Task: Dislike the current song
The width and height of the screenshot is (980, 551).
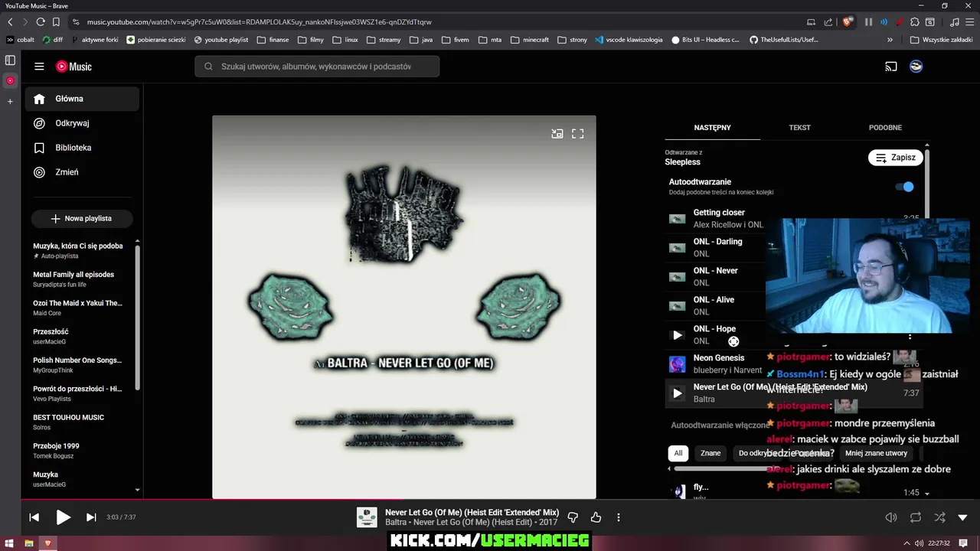Action: (573, 517)
